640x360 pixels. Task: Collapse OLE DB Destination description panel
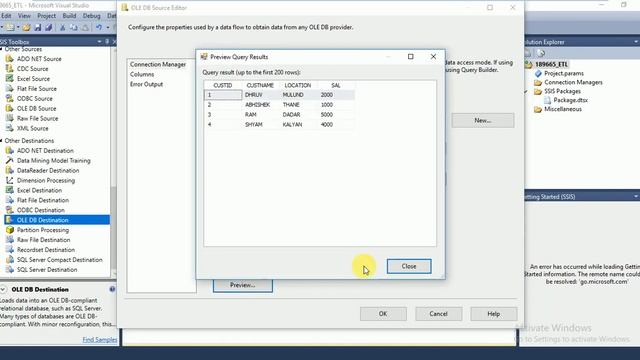coord(3,289)
